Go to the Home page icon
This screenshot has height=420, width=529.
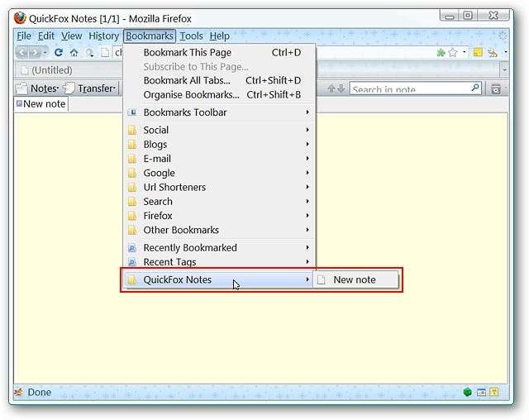tap(74, 53)
